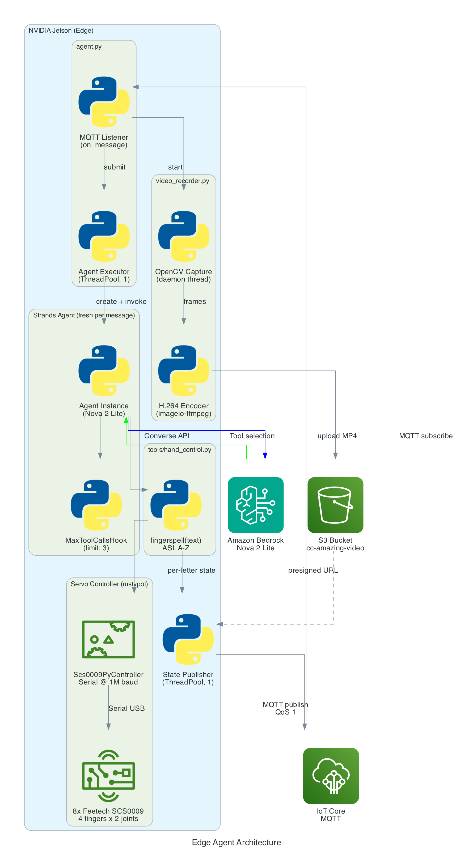Collapse the NVIDIA Jetson (Edge) container

61,30
